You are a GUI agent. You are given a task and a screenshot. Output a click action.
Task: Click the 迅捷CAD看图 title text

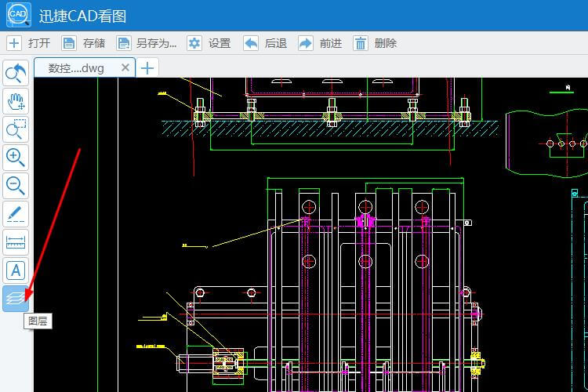(x=82, y=16)
